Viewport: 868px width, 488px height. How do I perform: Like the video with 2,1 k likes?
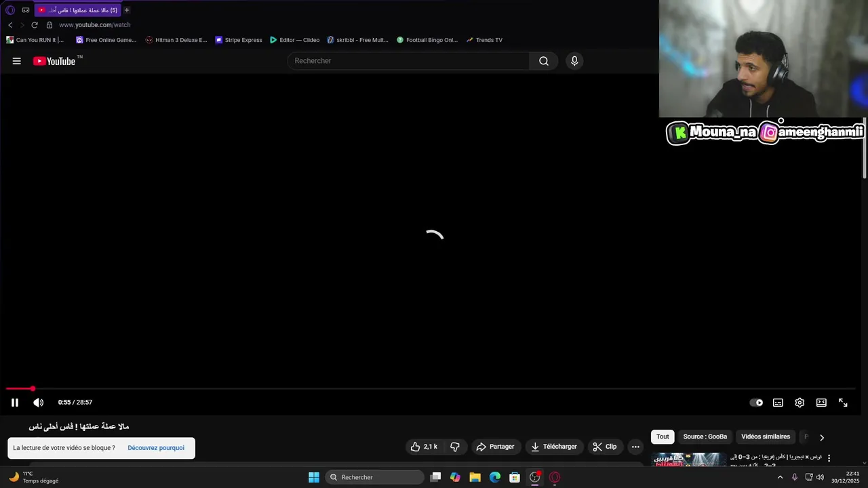[x=424, y=447]
